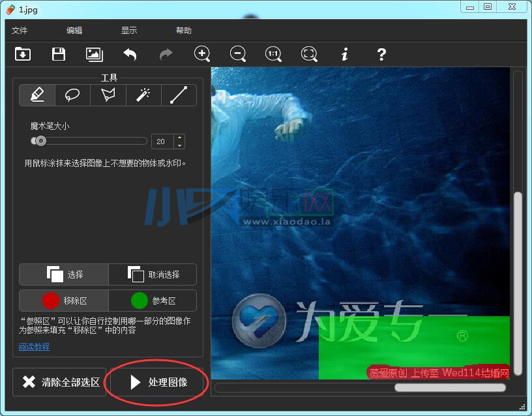Toggle the 移除区 red removal mode
Viewport: 532px width, 416px height.
[64, 301]
